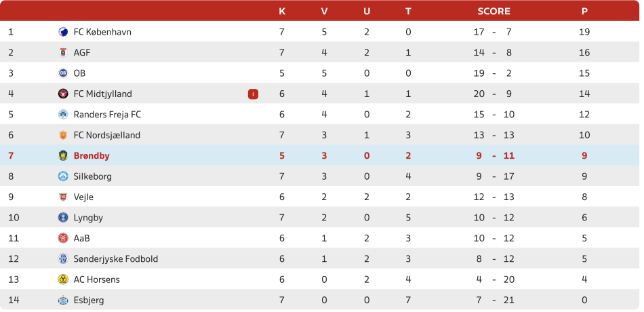This screenshot has width=644, height=312.
Task: Click the K matches played header
Action: point(282,11)
